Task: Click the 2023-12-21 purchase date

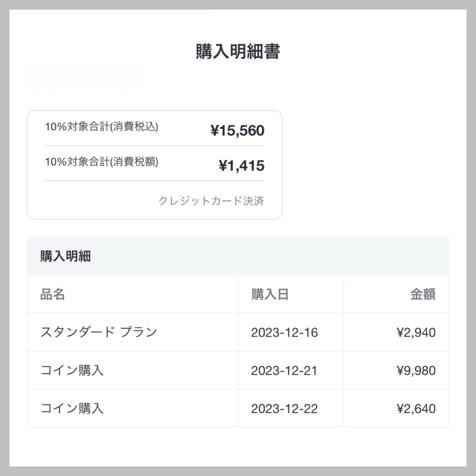Action: pos(284,371)
